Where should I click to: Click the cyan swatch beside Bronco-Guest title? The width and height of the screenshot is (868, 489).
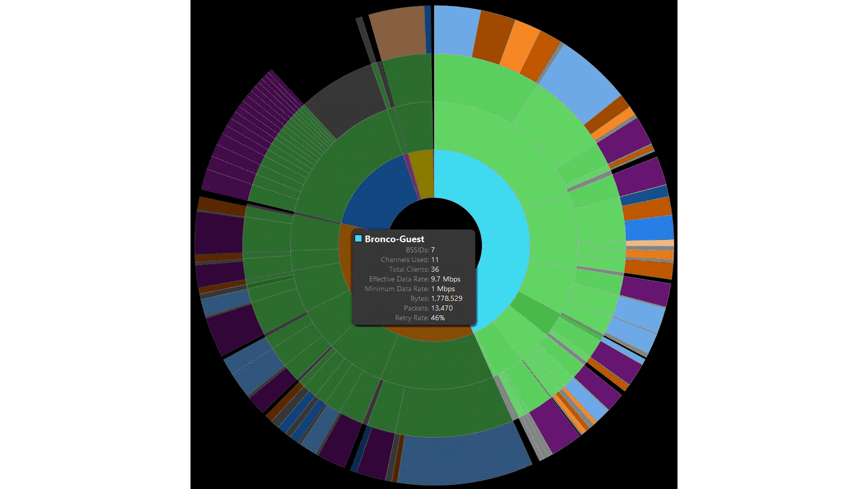[x=358, y=239]
